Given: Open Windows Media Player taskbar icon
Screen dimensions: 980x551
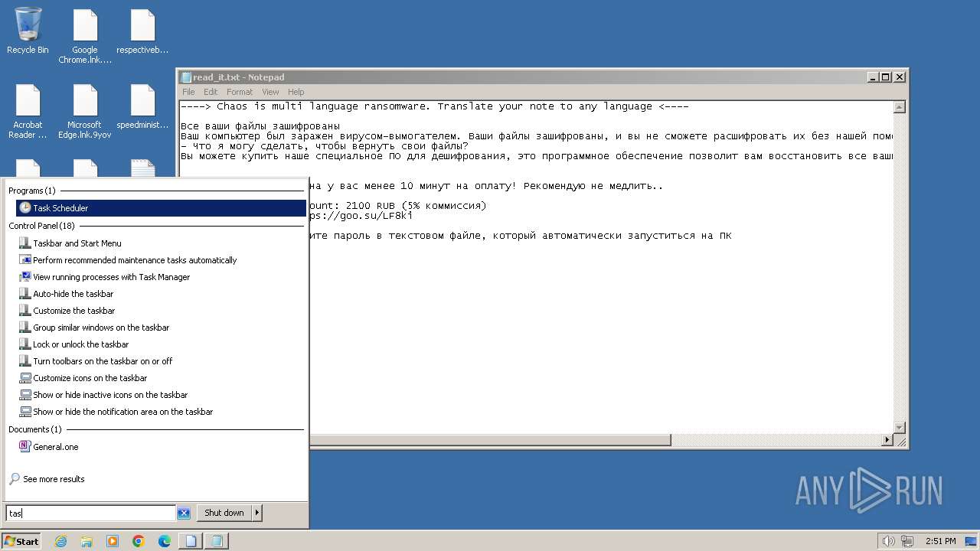Looking at the screenshot, I should pos(113,541).
